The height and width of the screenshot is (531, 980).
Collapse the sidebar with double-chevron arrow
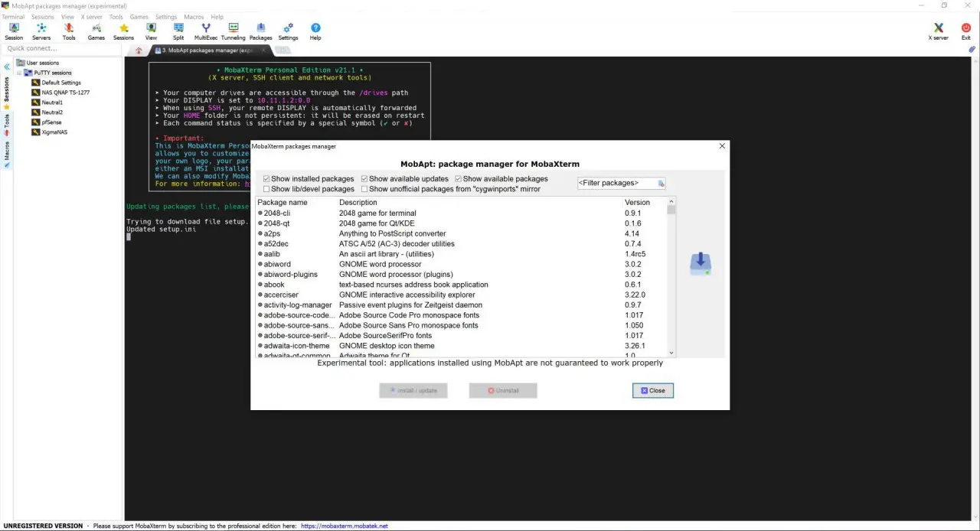pos(7,67)
